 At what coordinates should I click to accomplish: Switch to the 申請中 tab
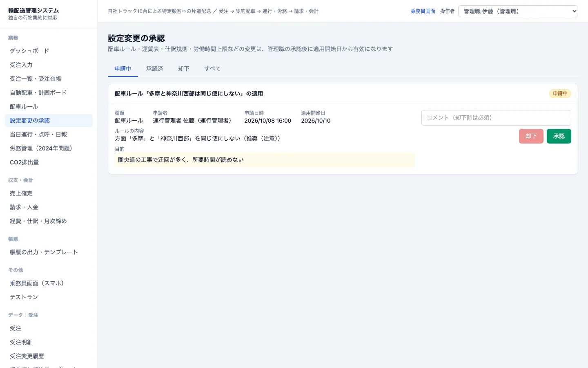click(123, 69)
